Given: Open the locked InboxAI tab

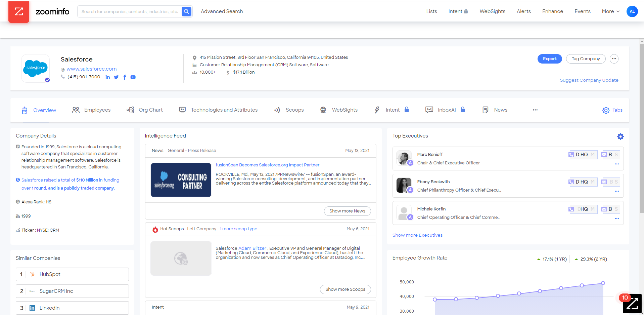Looking at the screenshot, I should [445, 110].
